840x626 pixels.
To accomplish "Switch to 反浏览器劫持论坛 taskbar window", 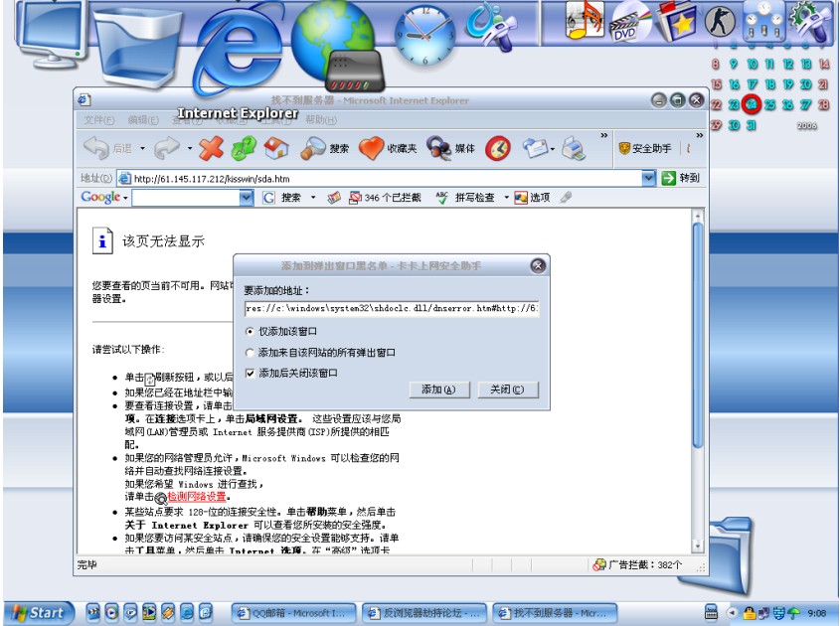I will (x=424, y=613).
